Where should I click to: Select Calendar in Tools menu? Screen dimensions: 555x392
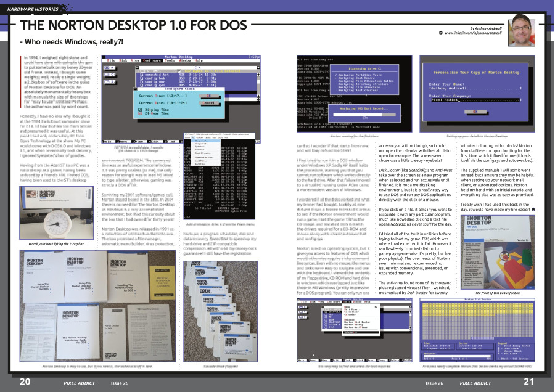(x=350, y=314)
